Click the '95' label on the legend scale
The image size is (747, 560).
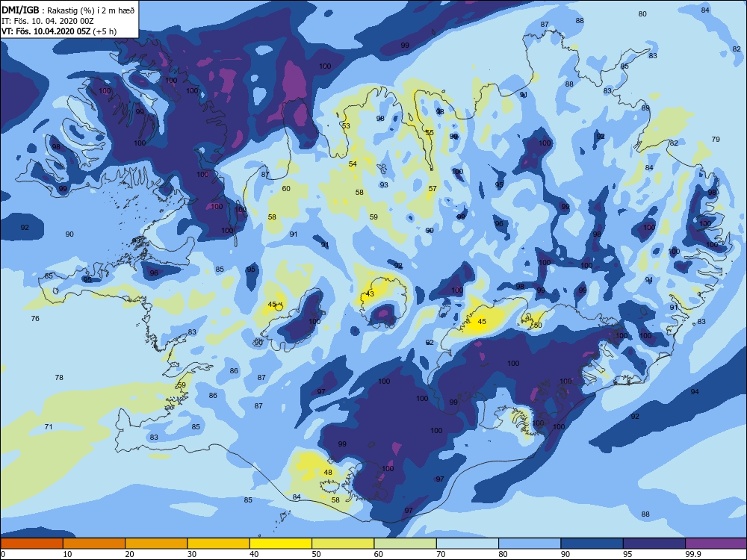(628, 554)
